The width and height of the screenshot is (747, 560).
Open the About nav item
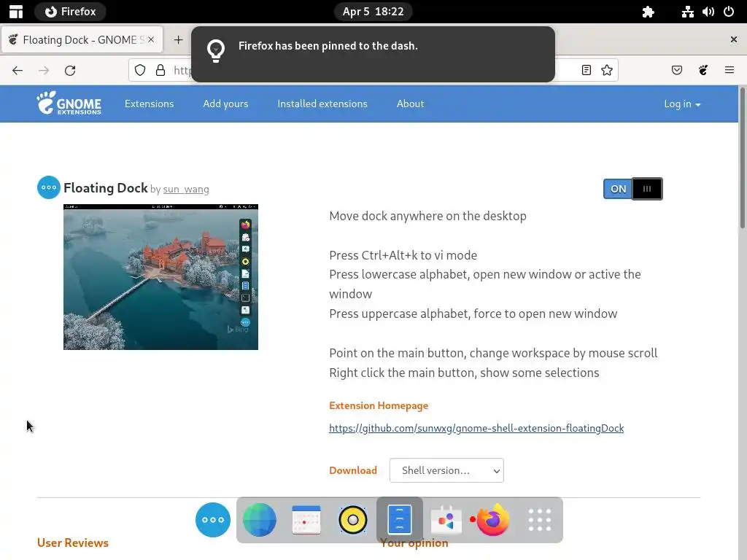410,104
